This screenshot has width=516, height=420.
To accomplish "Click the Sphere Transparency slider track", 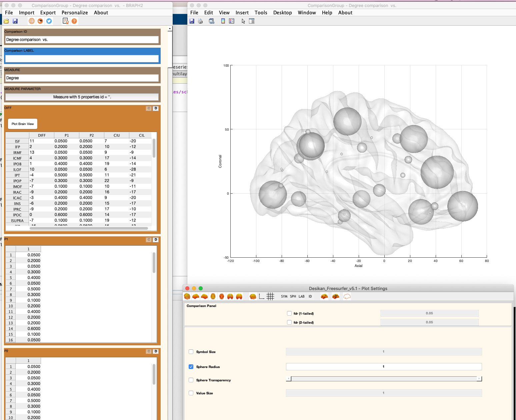I will 384,379.
